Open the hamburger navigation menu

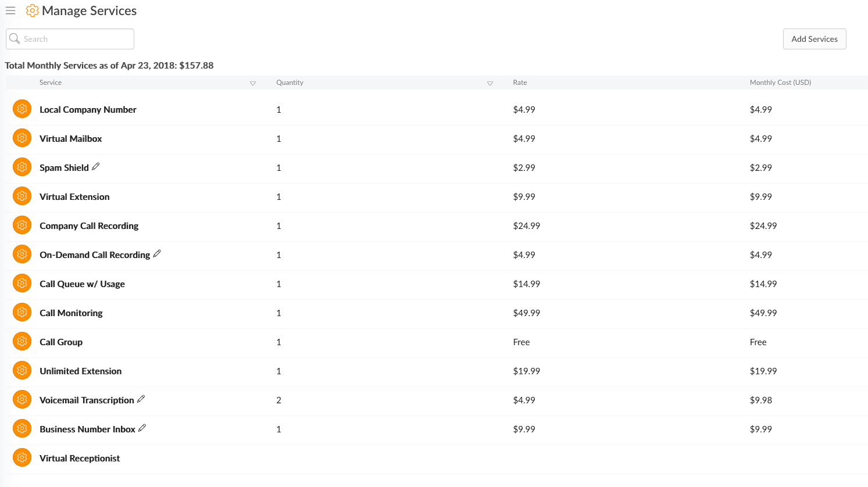click(x=10, y=10)
